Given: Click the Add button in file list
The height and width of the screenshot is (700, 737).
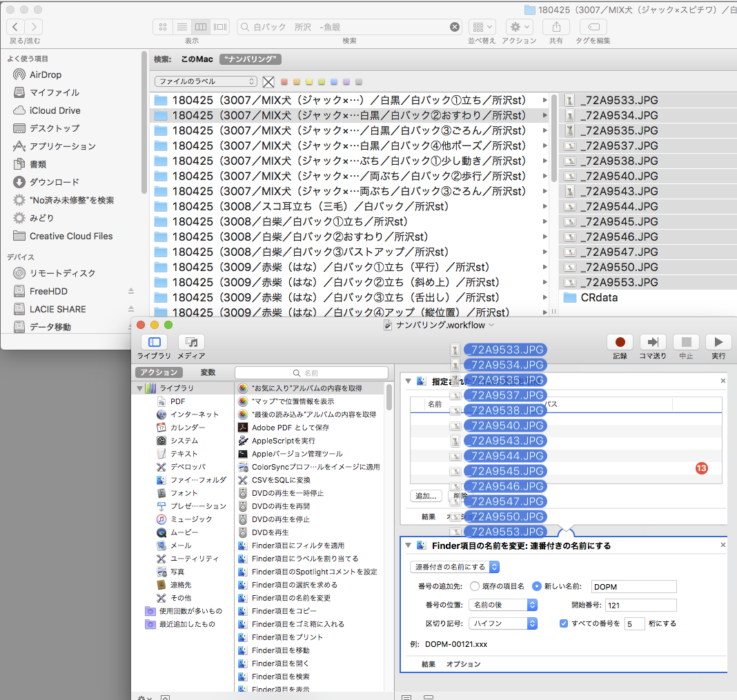Looking at the screenshot, I should coord(425,496).
